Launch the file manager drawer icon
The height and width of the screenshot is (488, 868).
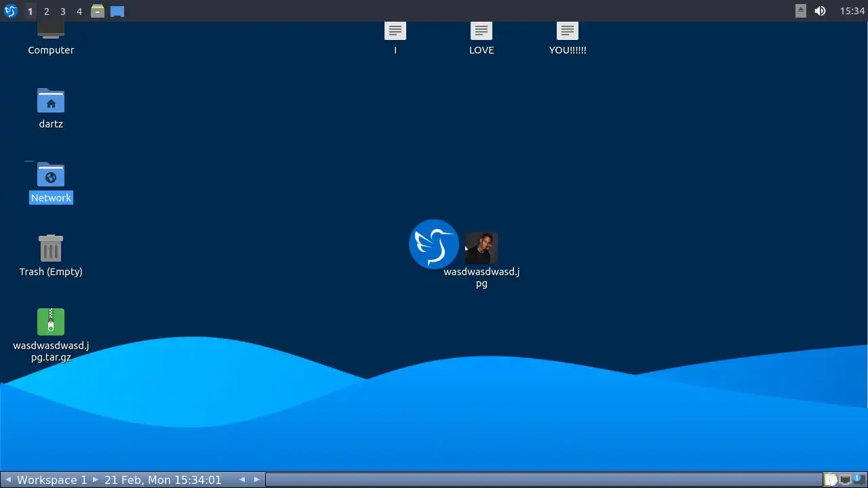98,11
